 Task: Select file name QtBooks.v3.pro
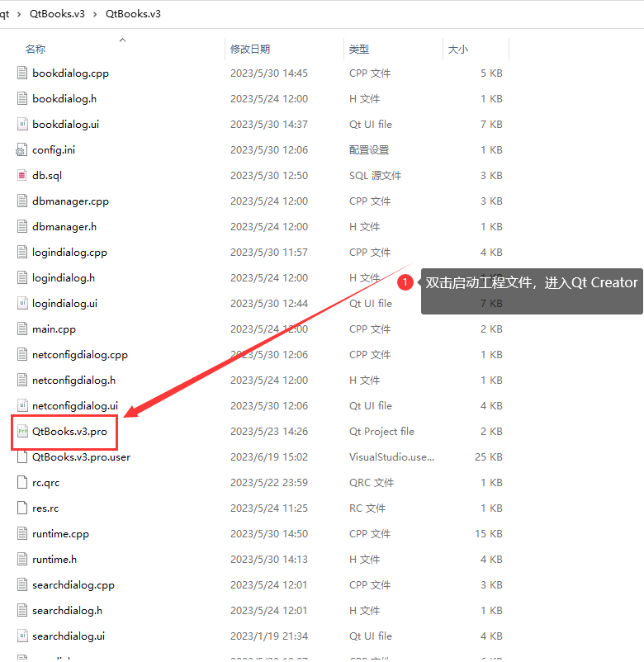[x=69, y=431]
